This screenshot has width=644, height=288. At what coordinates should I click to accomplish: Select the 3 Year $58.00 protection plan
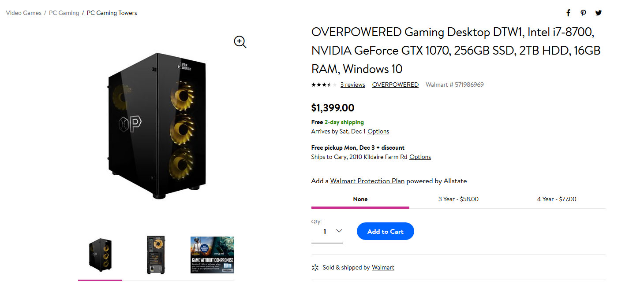(x=458, y=199)
